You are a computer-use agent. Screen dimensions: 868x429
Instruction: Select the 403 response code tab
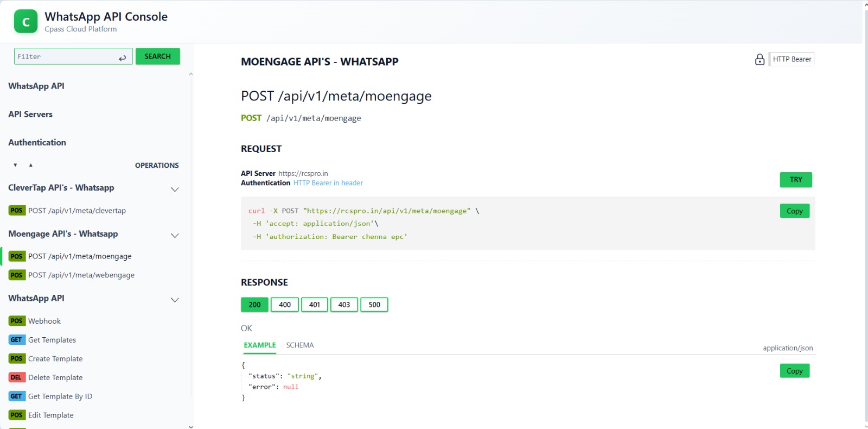click(x=344, y=305)
